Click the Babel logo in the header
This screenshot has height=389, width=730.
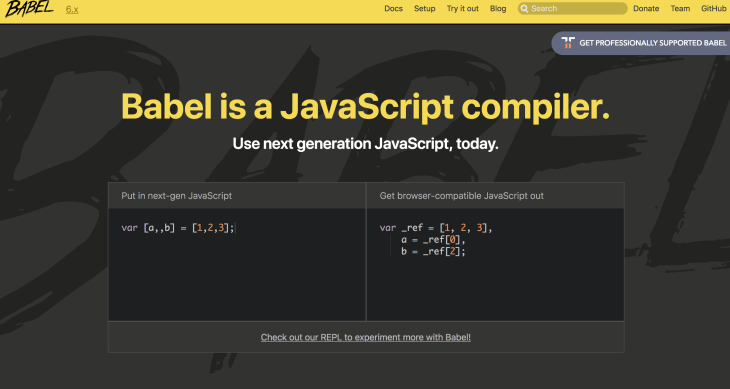point(29,9)
